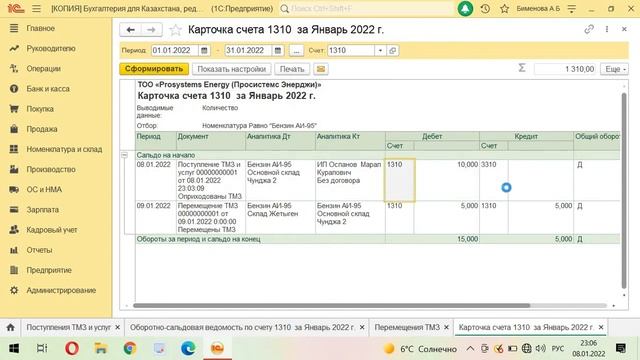Switch to Поступления ТМЗ и услуг tab
This screenshot has height=360, width=640.
point(68,327)
